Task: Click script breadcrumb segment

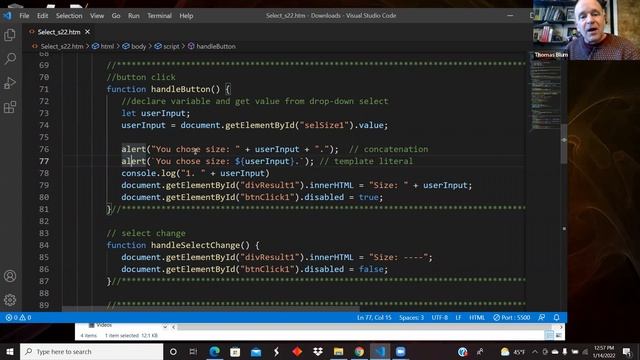Action: point(171,46)
